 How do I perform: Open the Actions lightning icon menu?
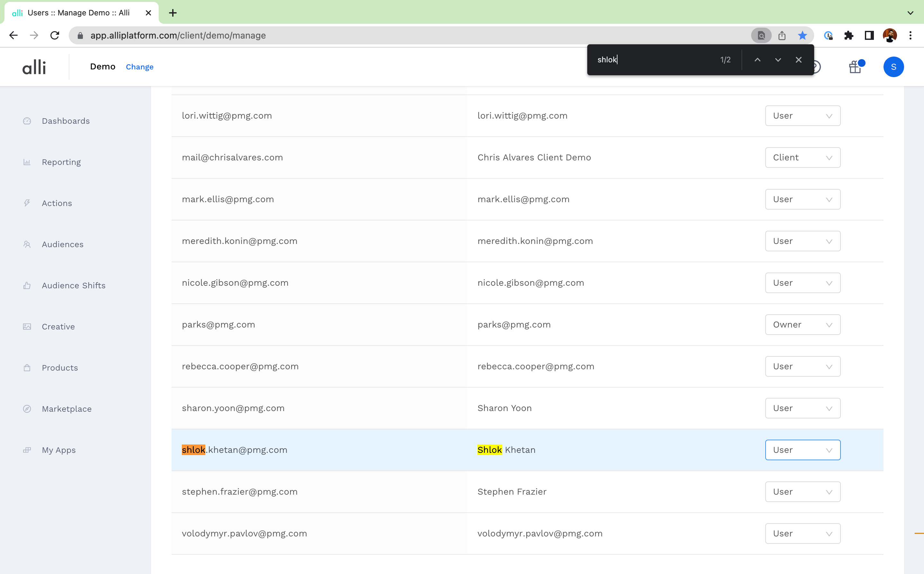[57, 203]
